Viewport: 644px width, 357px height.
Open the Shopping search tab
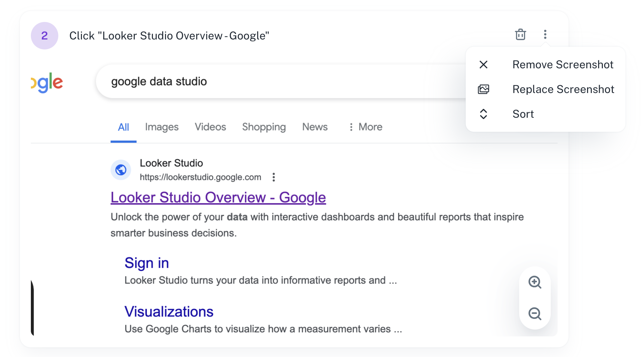264,127
